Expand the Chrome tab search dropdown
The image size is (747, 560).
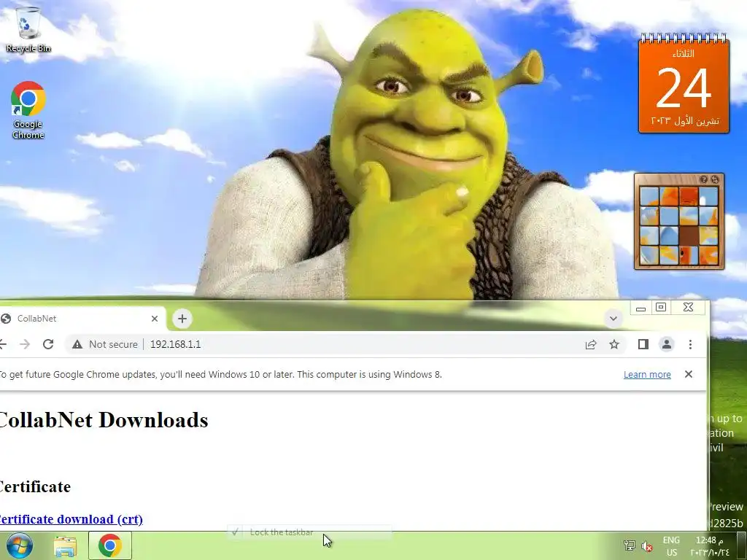coord(613,319)
